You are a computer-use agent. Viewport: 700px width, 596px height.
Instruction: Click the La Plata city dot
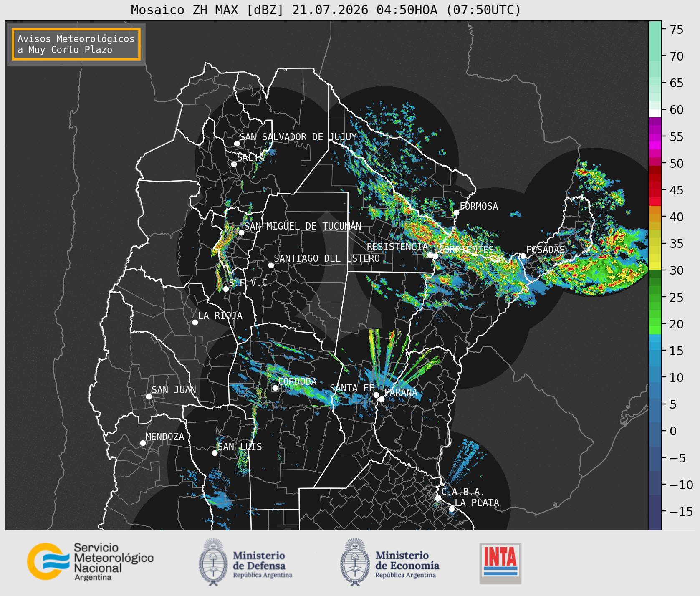(452, 509)
